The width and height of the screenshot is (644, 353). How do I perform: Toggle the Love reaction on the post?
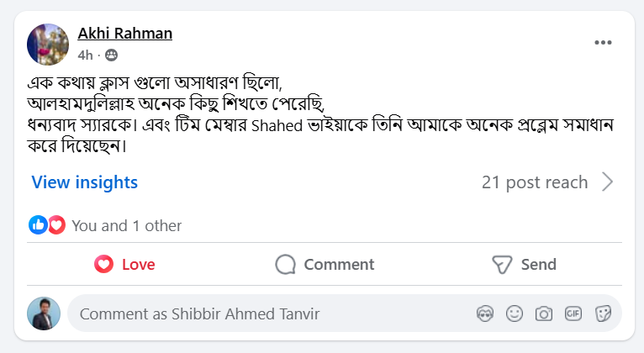pos(124,264)
